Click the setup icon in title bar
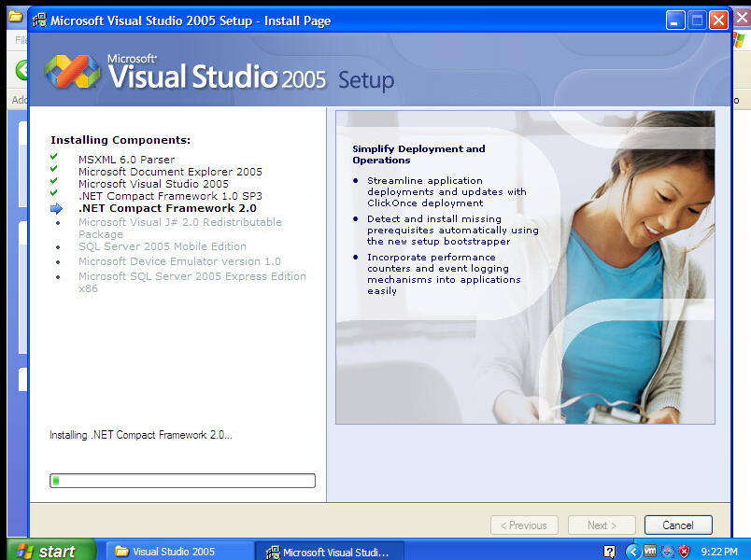This screenshot has width=751, height=560. (39, 21)
